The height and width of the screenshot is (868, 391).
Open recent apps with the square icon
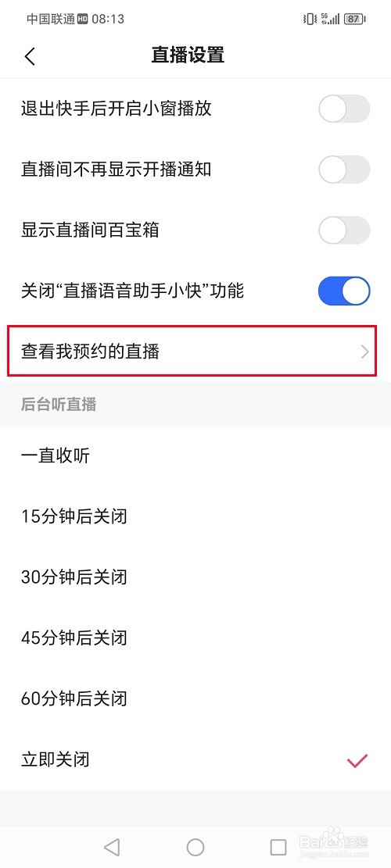[278, 846]
